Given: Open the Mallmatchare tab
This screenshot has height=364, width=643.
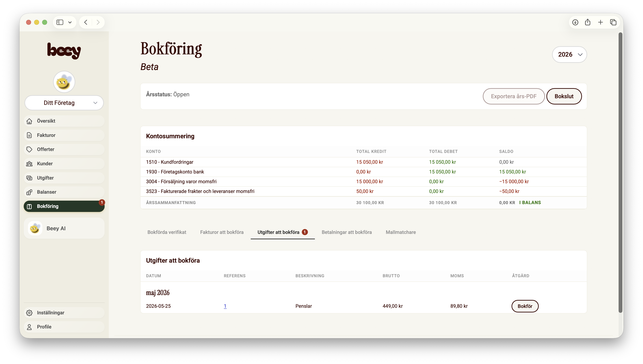Looking at the screenshot, I should click(x=400, y=232).
